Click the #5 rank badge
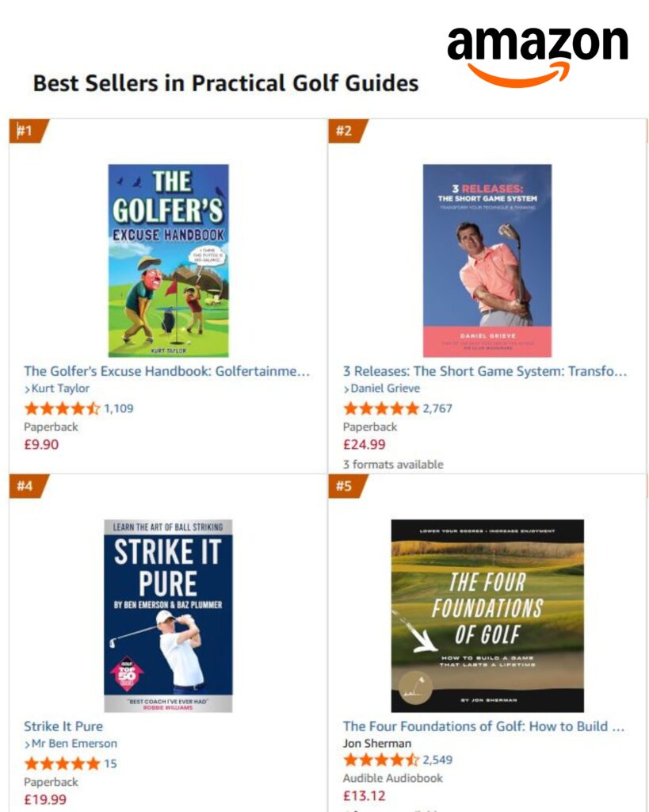 [x=345, y=486]
